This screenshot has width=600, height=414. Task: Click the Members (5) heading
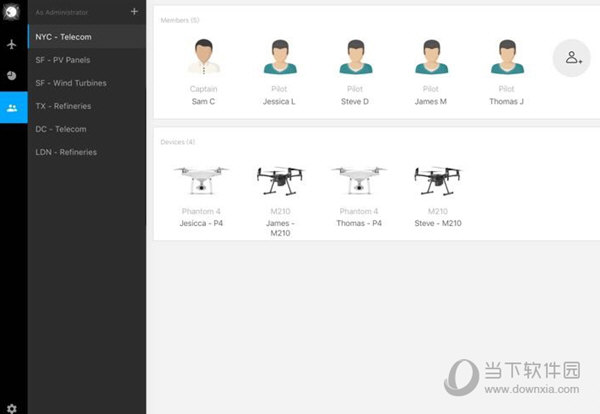(x=180, y=20)
